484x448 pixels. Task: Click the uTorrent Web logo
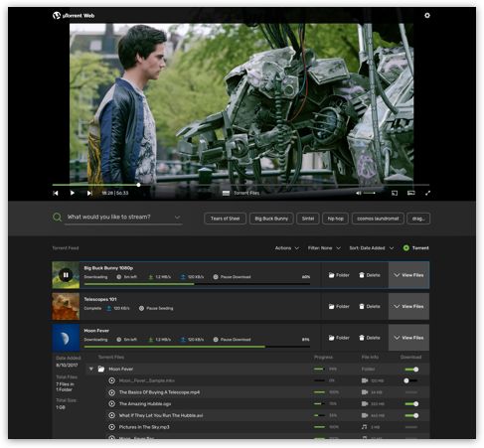click(74, 15)
